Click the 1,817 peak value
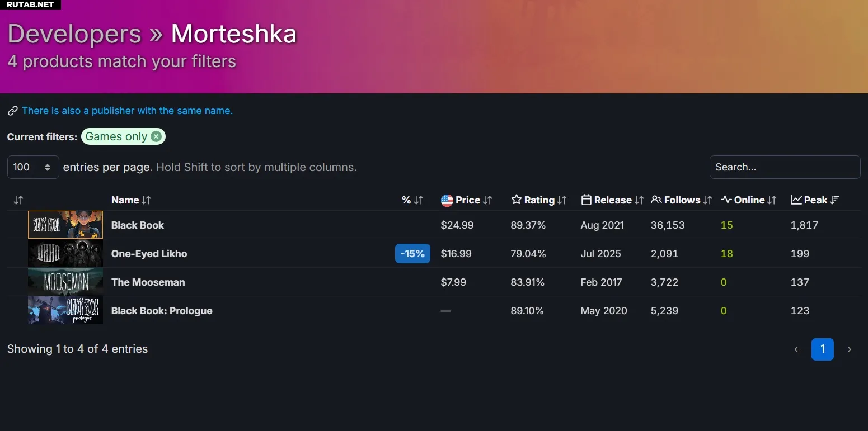The width and height of the screenshot is (868, 431). (x=804, y=225)
